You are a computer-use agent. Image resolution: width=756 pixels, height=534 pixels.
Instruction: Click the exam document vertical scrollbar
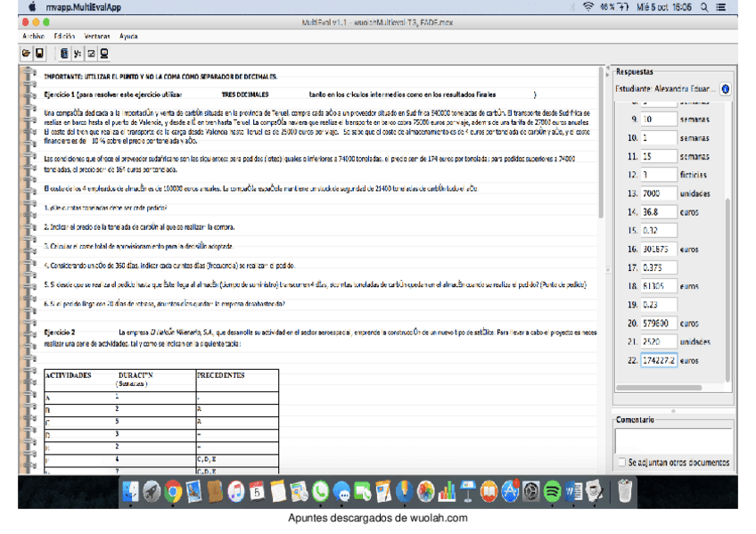(x=601, y=143)
